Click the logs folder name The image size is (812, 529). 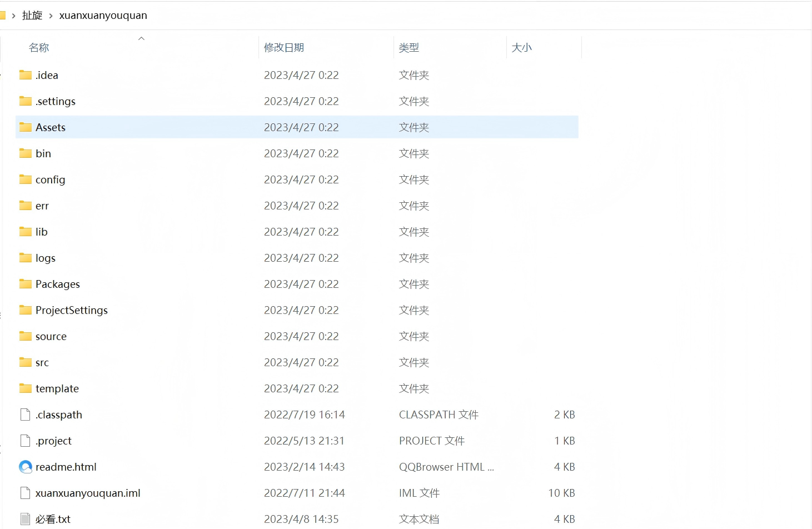46,258
